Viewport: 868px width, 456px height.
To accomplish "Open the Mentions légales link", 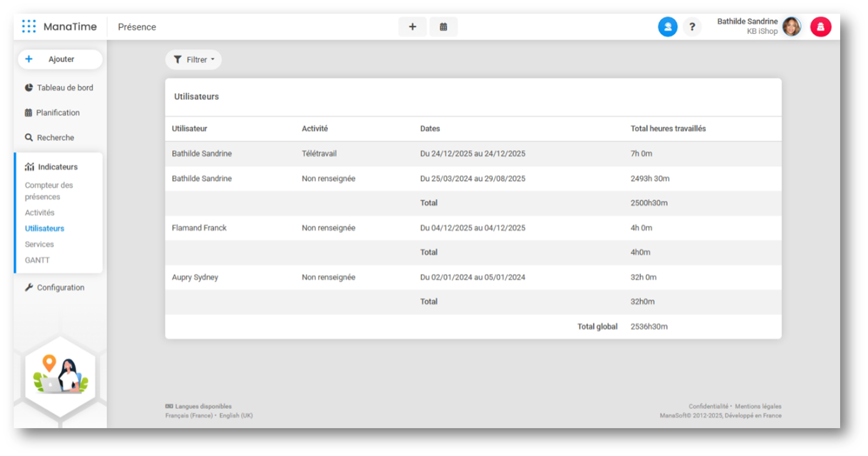I will click(x=758, y=406).
